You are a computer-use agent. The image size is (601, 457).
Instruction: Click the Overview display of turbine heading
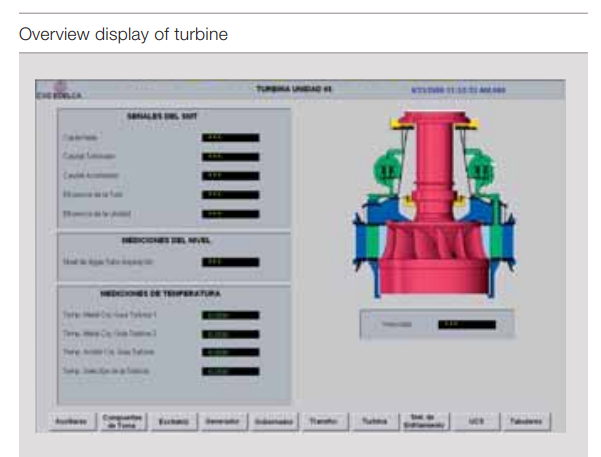123,34
